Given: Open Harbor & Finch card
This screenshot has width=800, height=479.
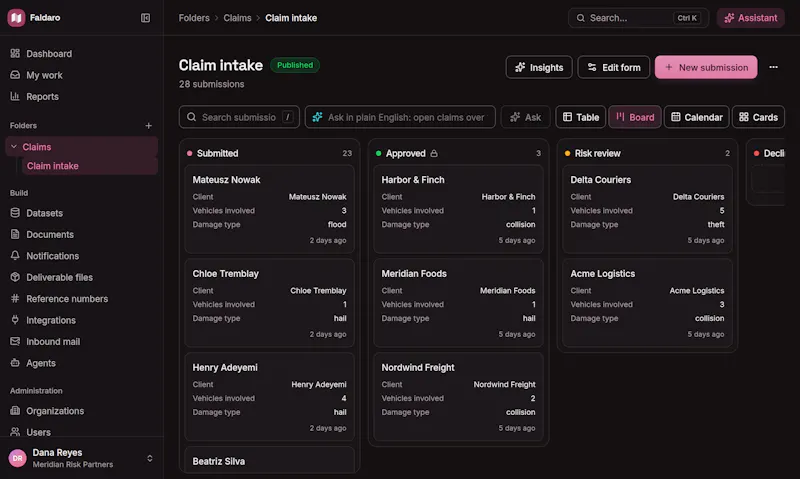Looking at the screenshot, I should (458, 209).
